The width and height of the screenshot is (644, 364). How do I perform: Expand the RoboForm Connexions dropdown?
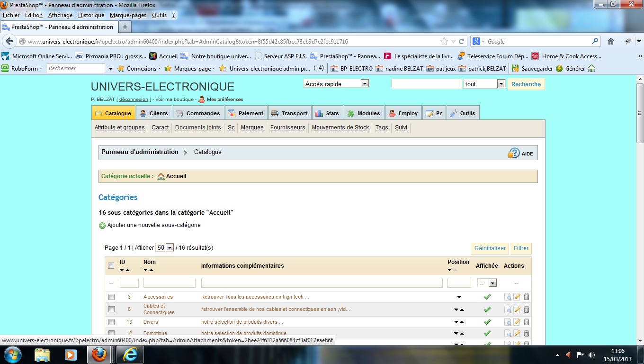[x=160, y=69]
